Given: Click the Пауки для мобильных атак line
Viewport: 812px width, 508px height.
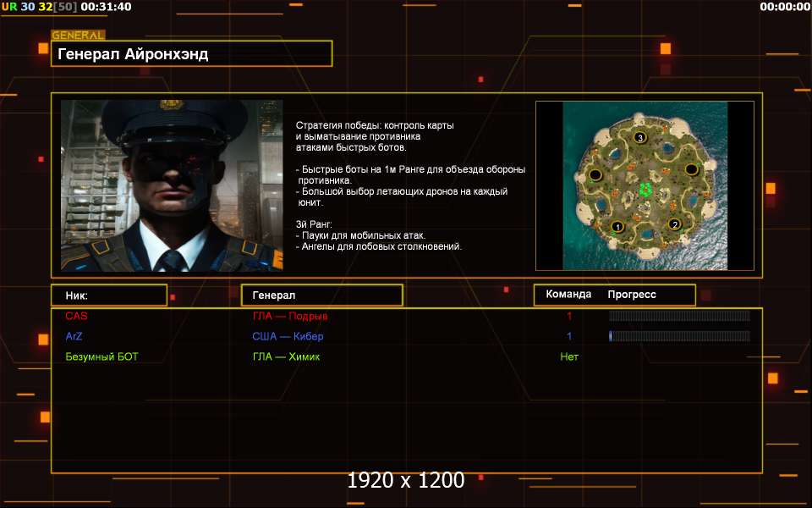Looking at the screenshot, I should [361, 235].
